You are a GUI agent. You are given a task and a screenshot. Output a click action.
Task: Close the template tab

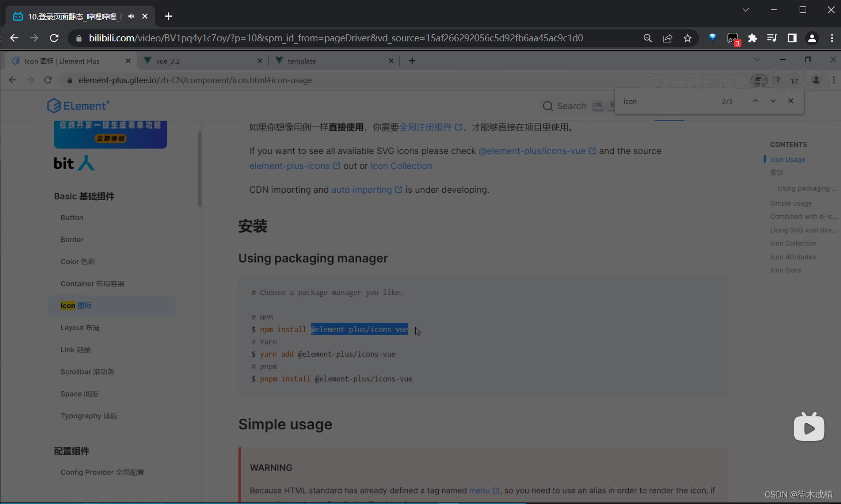click(391, 61)
